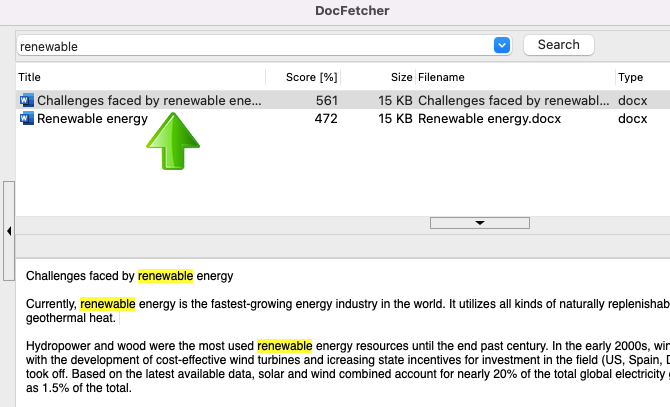Click highlighted renewable in preview heading
The height and width of the screenshot is (407, 670).
(165, 276)
